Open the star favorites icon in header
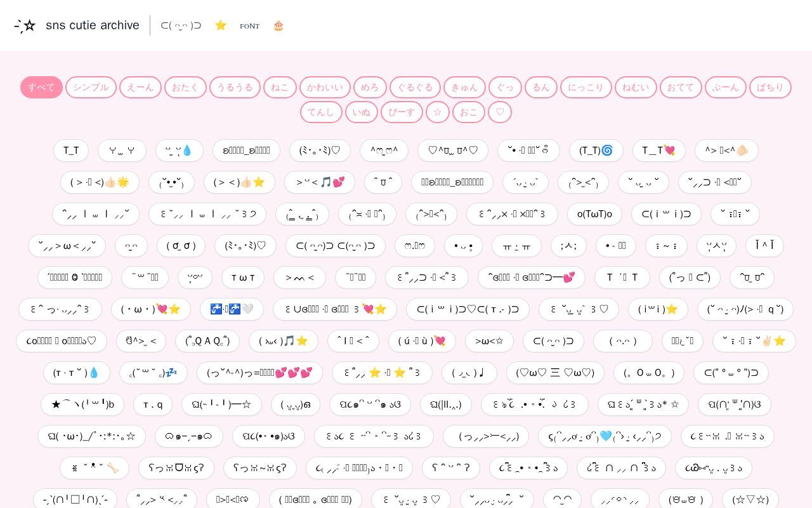Image resolution: width=812 pixels, height=508 pixels. coord(221,25)
